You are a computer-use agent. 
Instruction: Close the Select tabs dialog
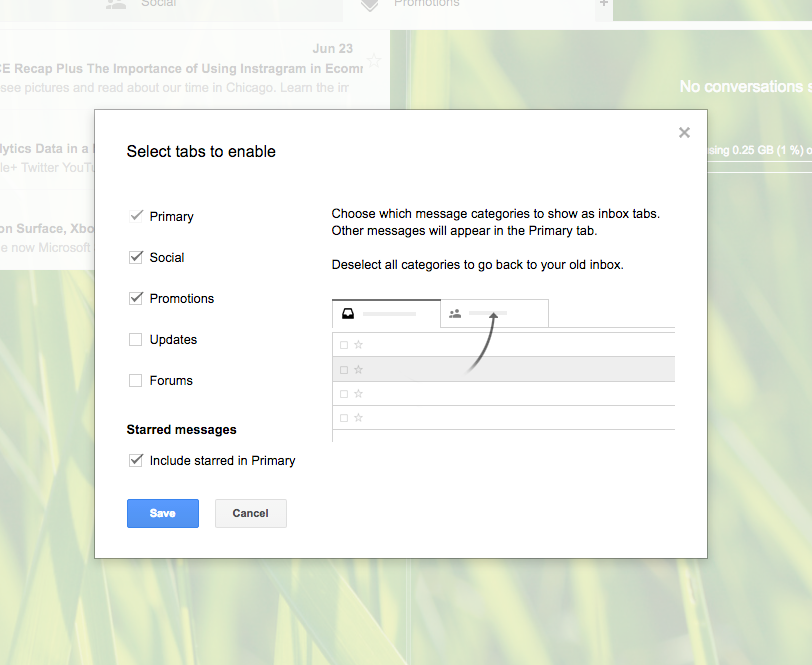tap(684, 132)
